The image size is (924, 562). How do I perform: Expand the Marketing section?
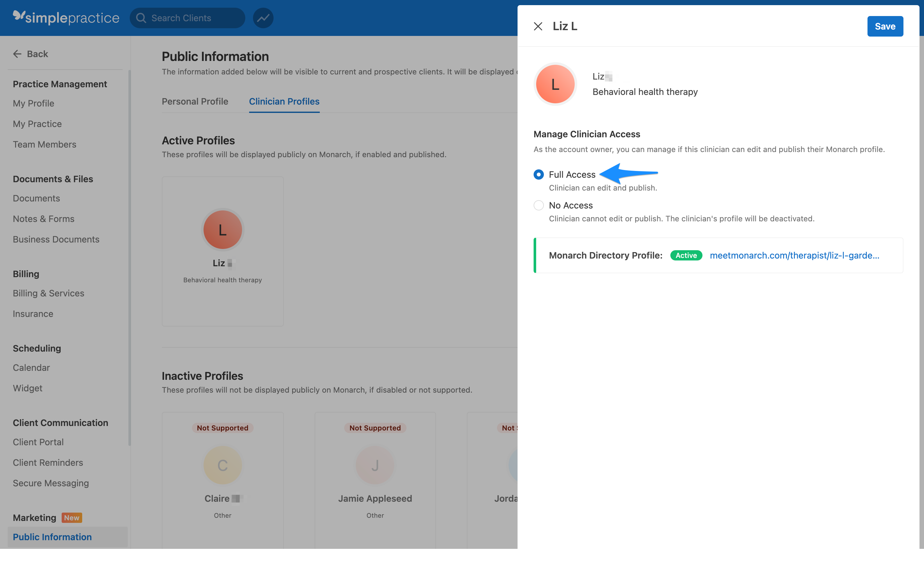[x=34, y=517]
